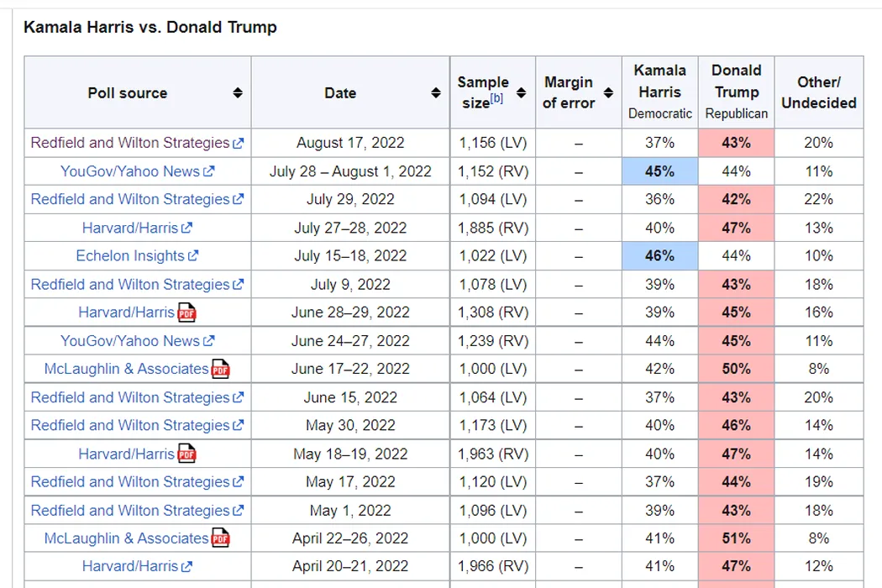
Task: Select the Donald Trump Republican header cell
Action: 737,93
